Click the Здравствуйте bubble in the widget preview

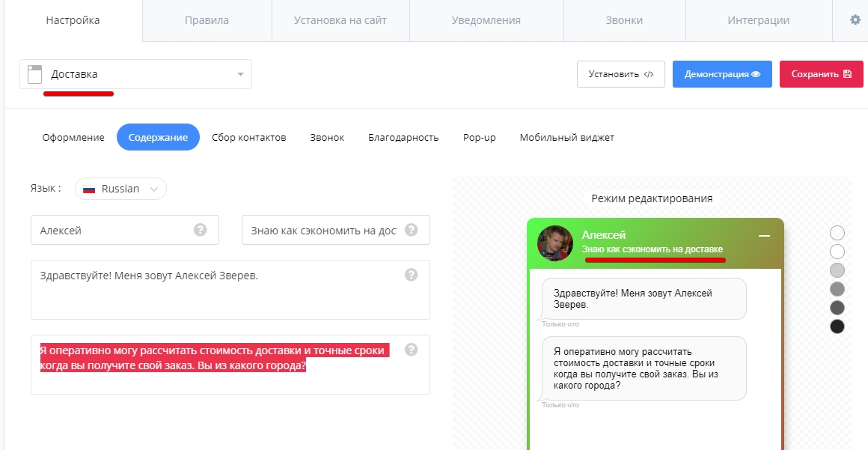(644, 299)
